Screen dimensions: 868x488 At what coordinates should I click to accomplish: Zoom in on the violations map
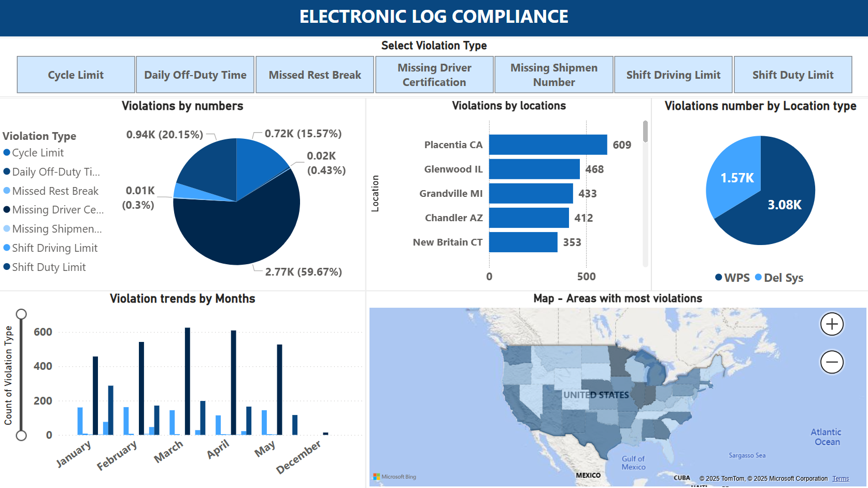pyautogui.click(x=832, y=324)
